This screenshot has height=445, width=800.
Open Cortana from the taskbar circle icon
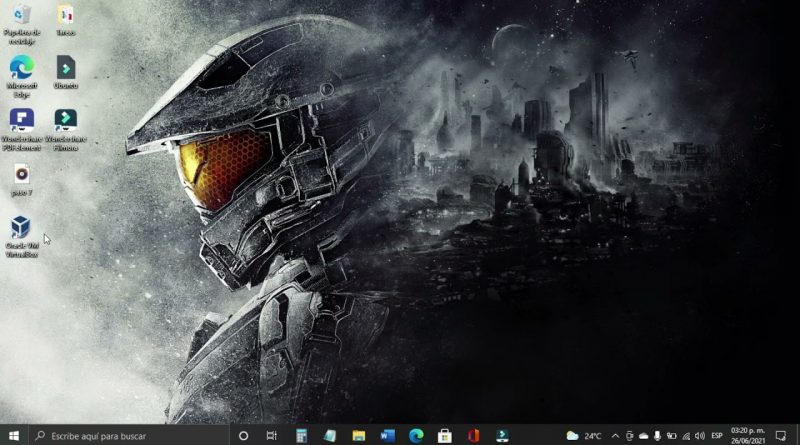(243, 435)
